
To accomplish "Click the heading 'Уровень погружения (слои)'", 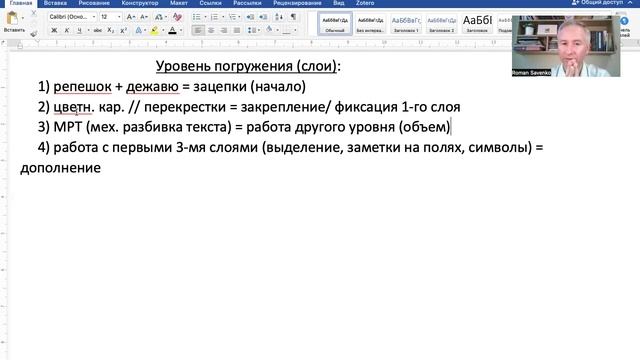I will click(247, 66).
